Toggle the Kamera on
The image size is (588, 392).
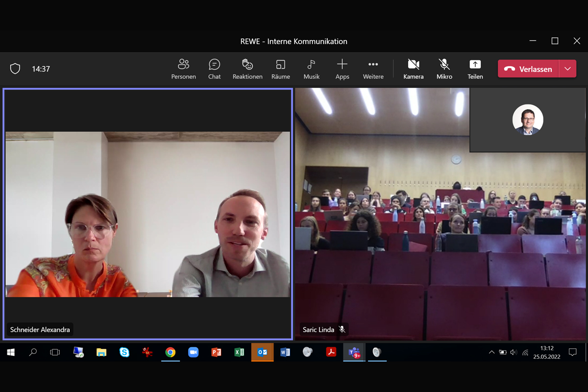[x=413, y=69]
